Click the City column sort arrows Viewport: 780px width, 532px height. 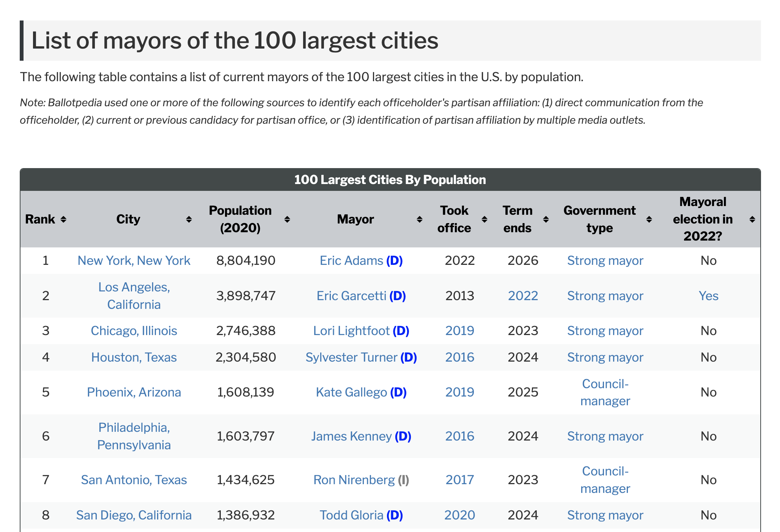click(189, 219)
